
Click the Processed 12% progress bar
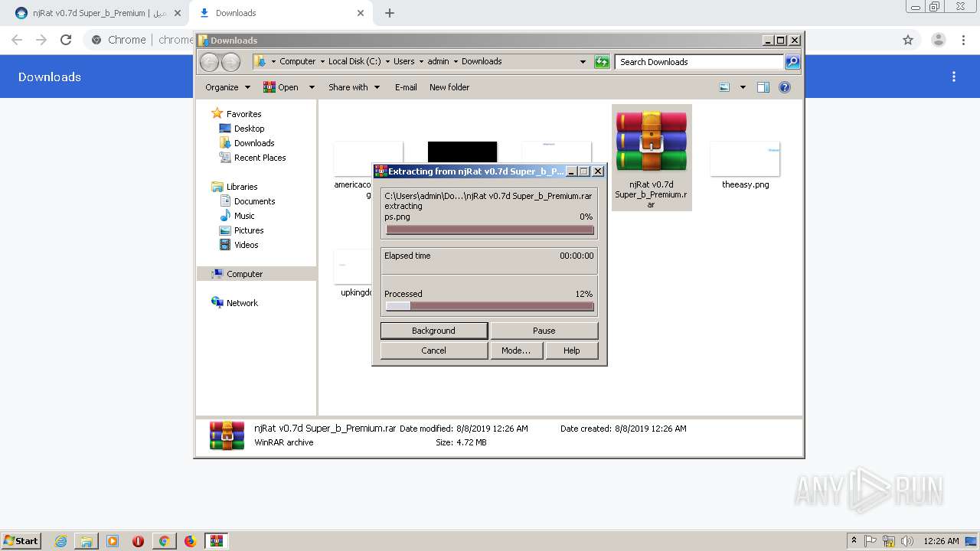point(490,306)
